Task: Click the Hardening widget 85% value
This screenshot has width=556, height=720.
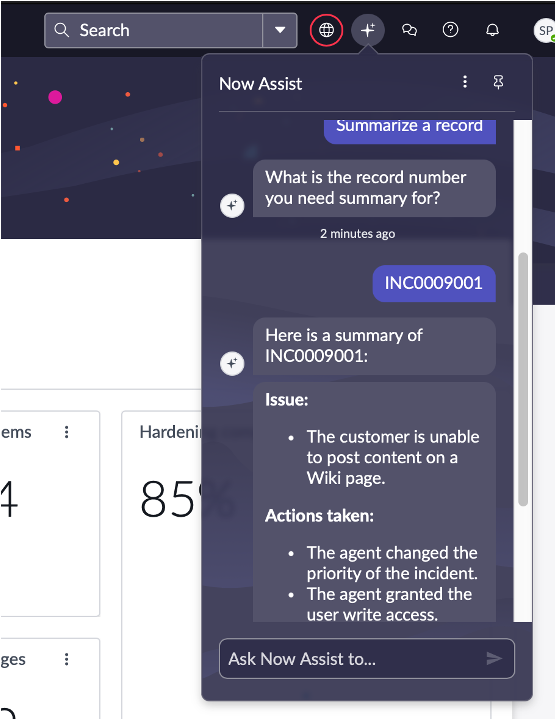Action: (x=170, y=499)
